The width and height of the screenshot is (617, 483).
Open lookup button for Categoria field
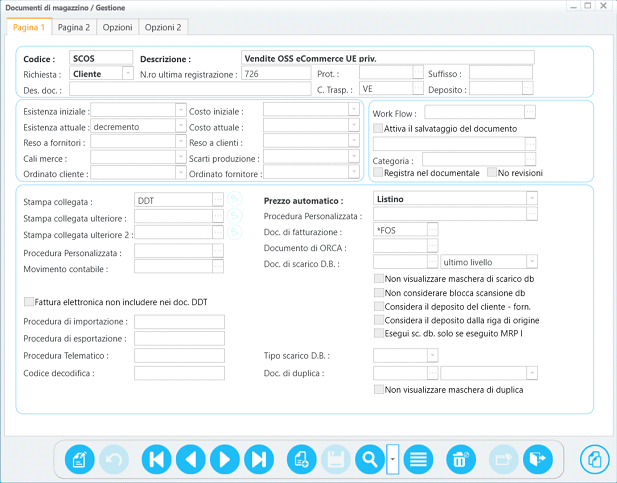point(530,159)
